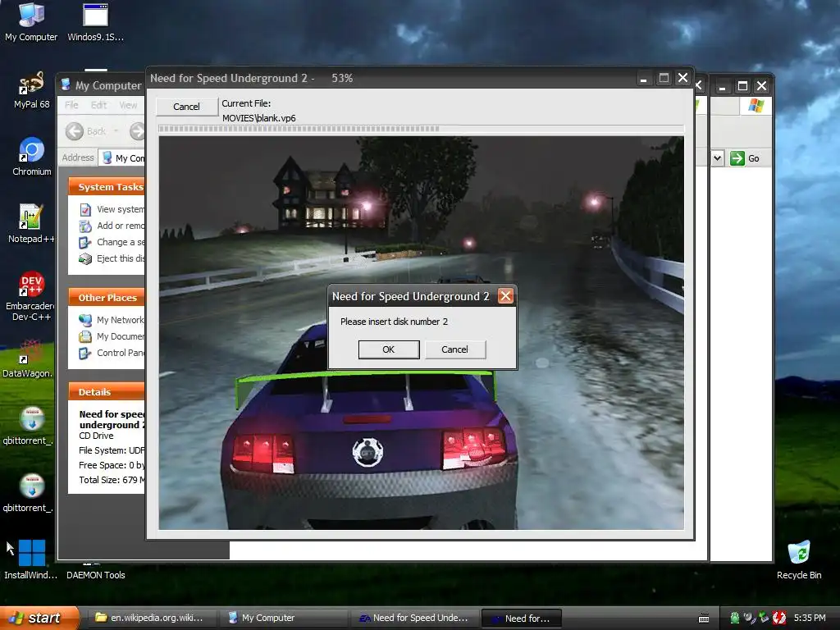Open the InstallWind... desktop icon

click(30, 559)
